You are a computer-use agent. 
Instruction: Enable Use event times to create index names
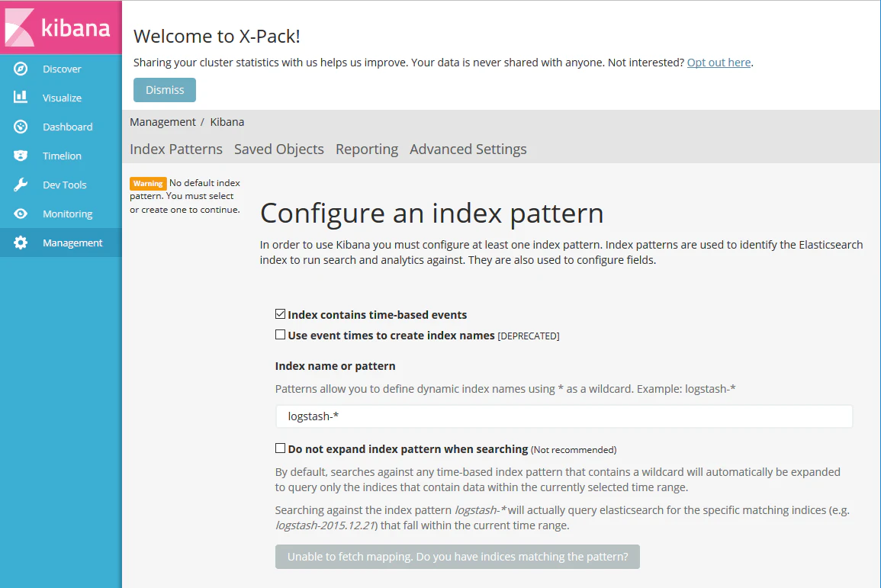(281, 335)
